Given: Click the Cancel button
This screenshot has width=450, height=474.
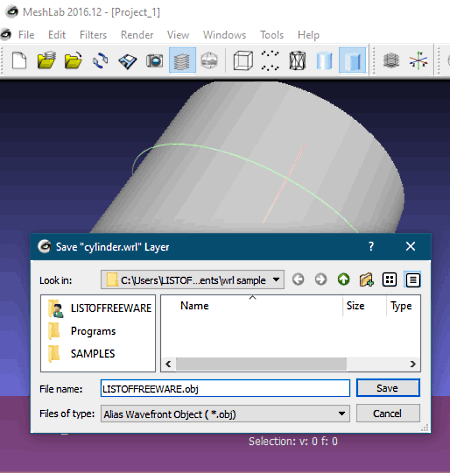Looking at the screenshot, I should [x=388, y=413].
